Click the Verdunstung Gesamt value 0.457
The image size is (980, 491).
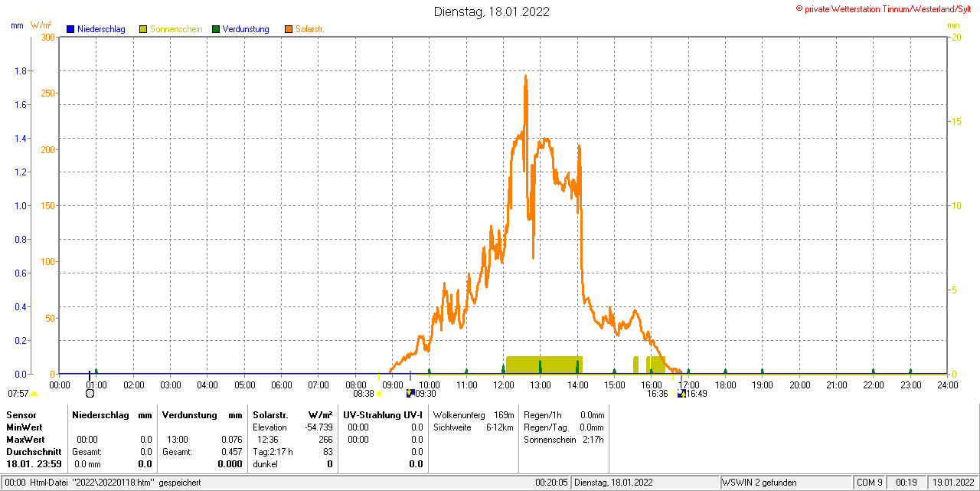(x=231, y=452)
